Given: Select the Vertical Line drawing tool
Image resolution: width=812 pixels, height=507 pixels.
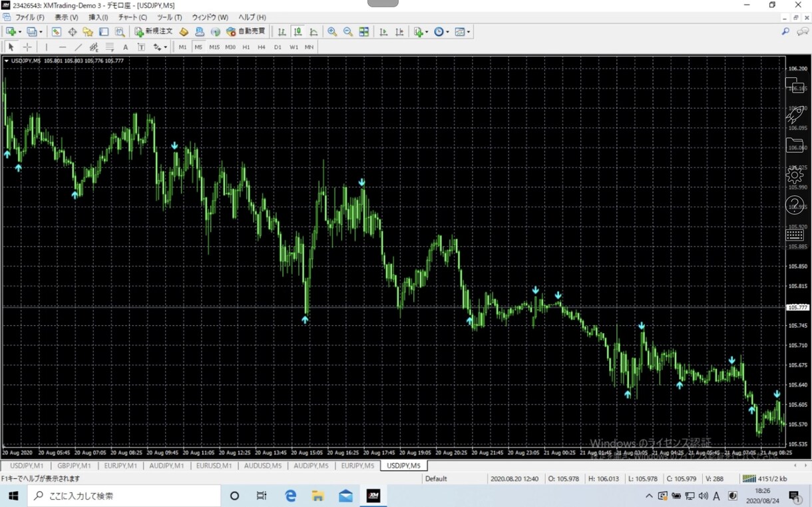Looking at the screenshot, I should [46, 47].
